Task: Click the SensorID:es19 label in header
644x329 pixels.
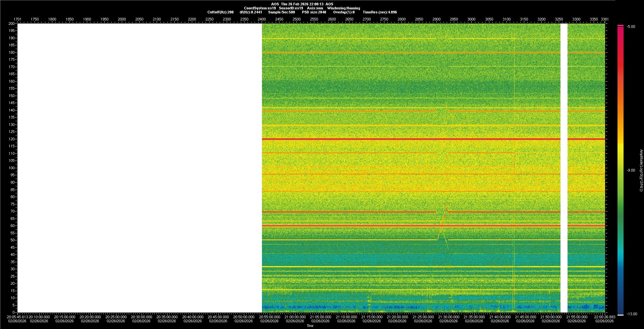Action: point(291,8)
